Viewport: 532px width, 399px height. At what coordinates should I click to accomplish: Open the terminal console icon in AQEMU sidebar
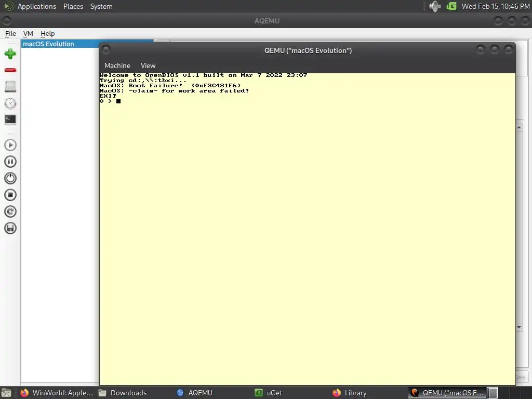(x=10, y=120)
